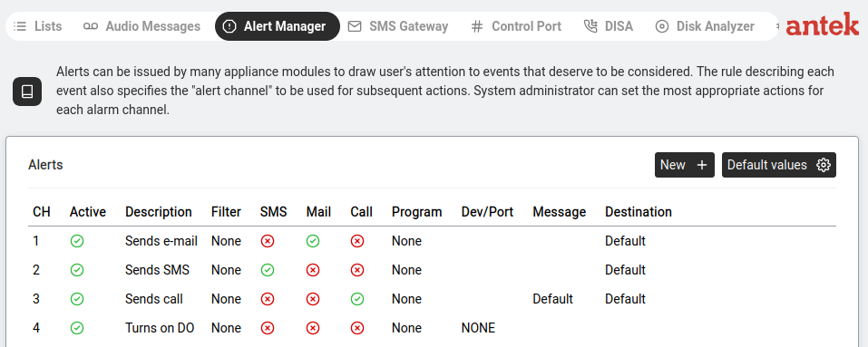Click the Default message in Sends call row
This screenshot has width=868, height=347.
point(552,299)
